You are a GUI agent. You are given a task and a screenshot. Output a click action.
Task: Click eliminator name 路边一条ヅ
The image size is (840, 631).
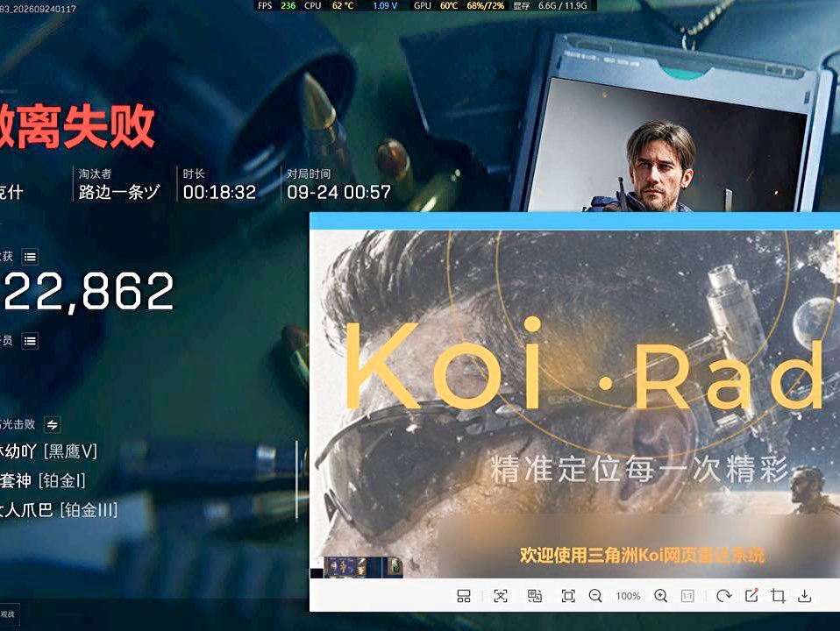pos(119,192)
